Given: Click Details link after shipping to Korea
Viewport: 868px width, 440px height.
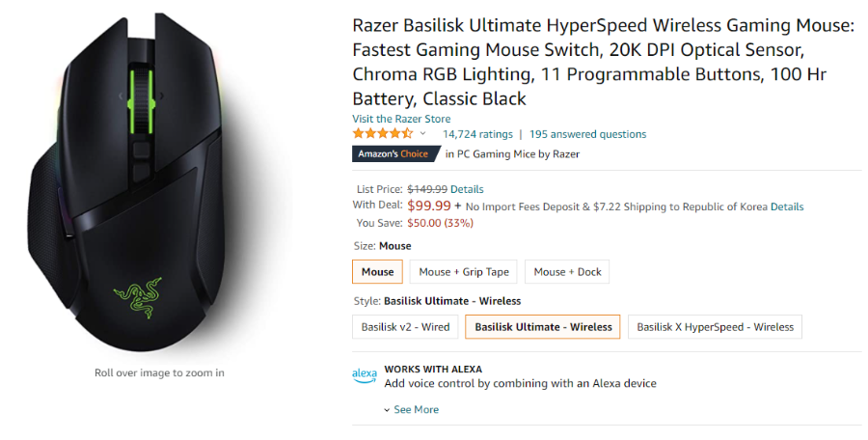Looking at the screenshot, I should (787, 206).
